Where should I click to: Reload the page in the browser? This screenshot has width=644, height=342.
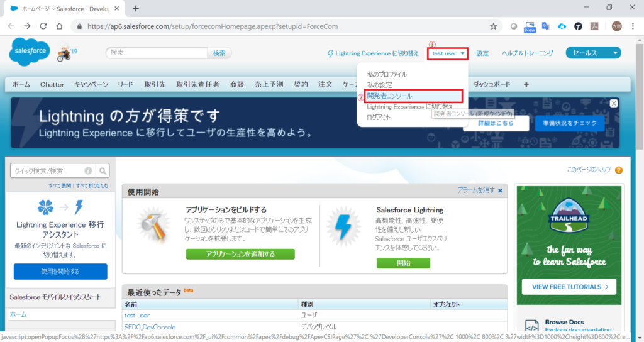pos(43,26)
